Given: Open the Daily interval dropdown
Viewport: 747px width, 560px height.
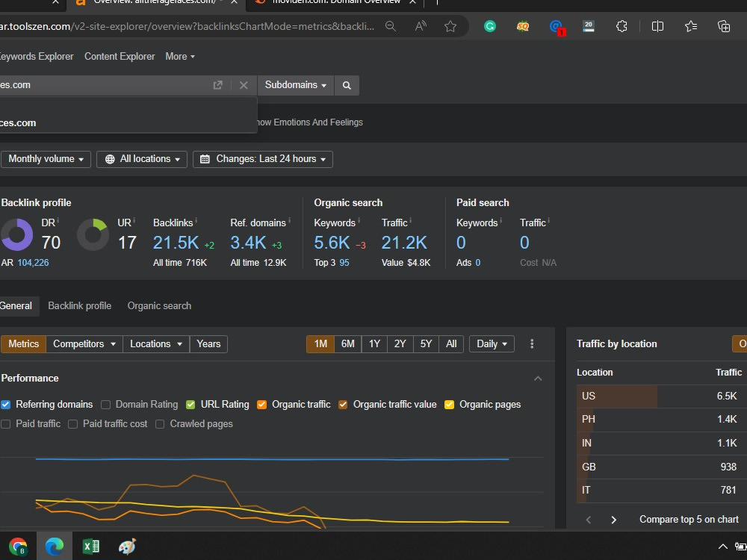Looking at the screenshot, I should pos(492,343).
